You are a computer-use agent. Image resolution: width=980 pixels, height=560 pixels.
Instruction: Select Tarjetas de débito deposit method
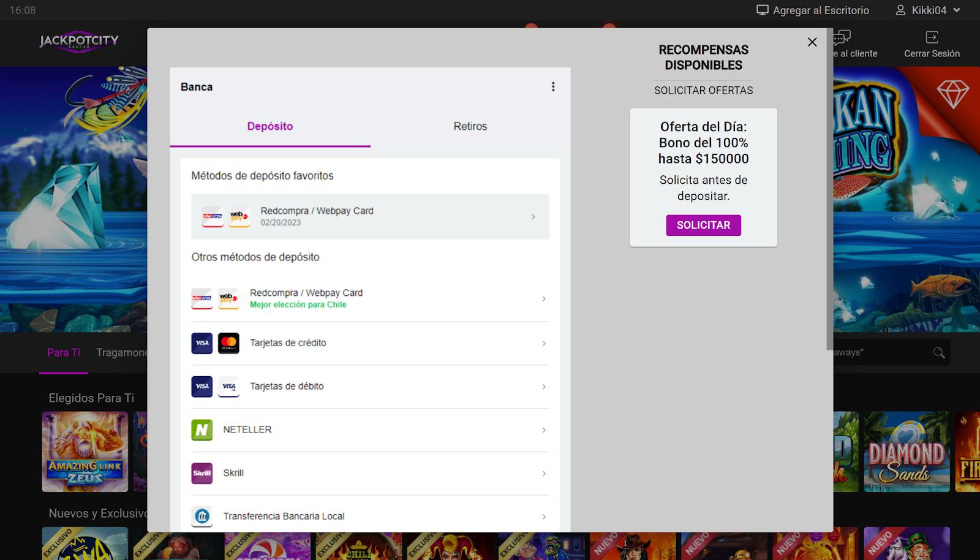pyautogui.click(x=370, y=387)
